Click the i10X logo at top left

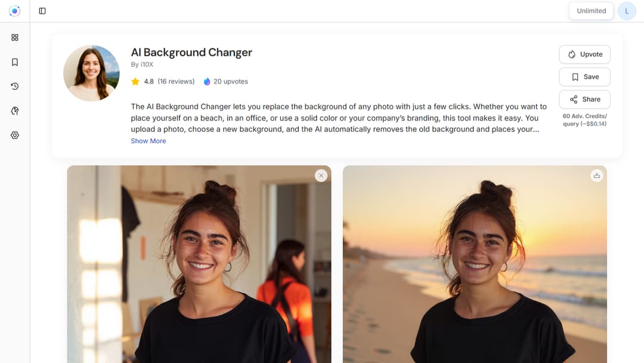tap(15, 11)
